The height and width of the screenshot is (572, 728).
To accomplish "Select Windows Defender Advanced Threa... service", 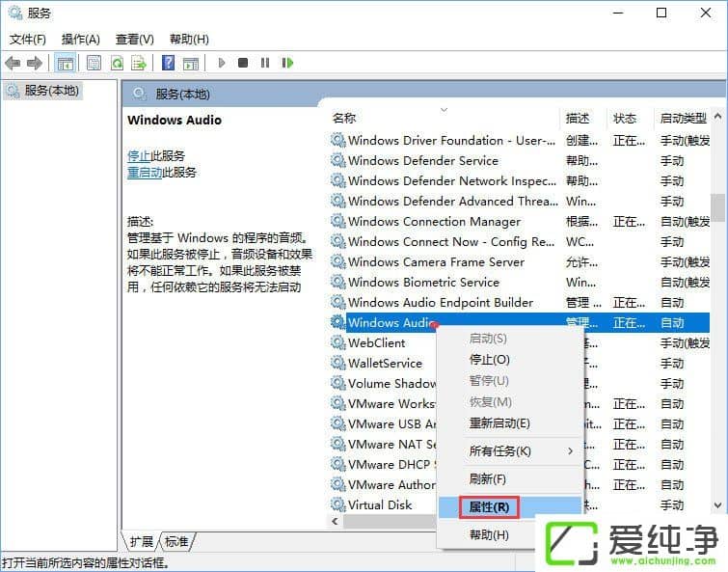I will click(452, 201).
